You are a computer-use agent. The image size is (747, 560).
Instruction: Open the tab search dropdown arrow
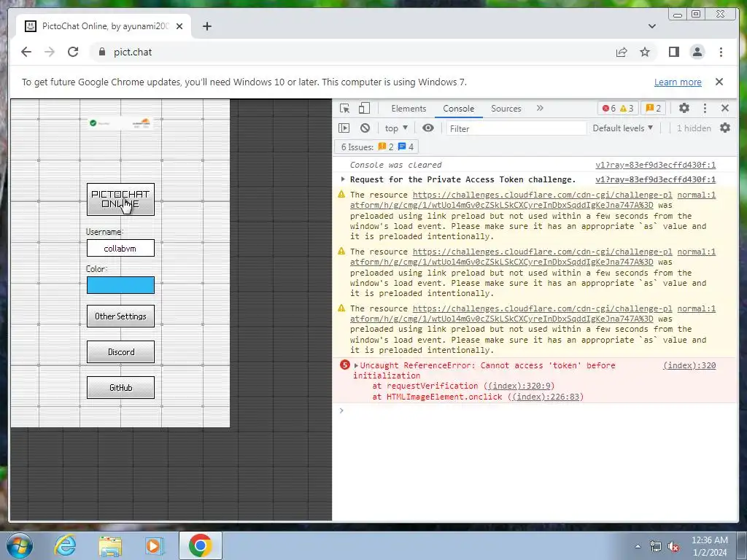coord(652,26)
